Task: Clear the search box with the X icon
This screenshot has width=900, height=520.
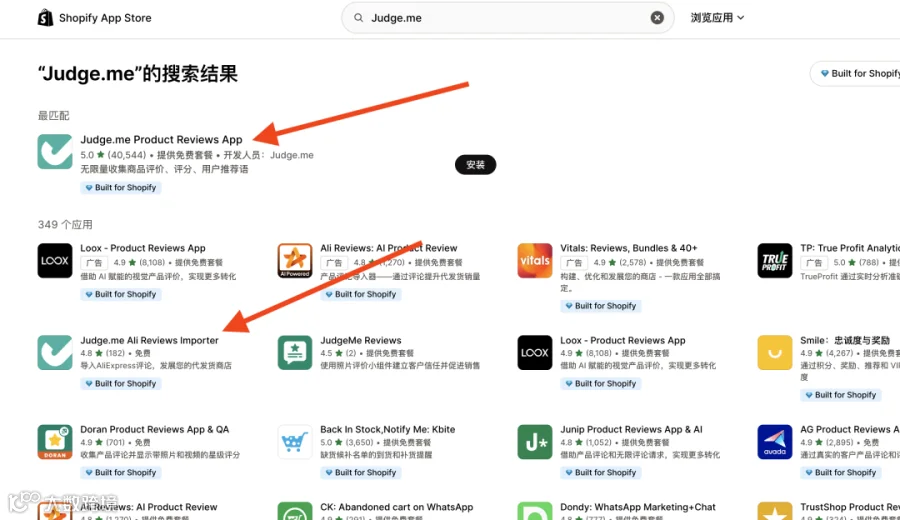Action: tap(657, 18)
